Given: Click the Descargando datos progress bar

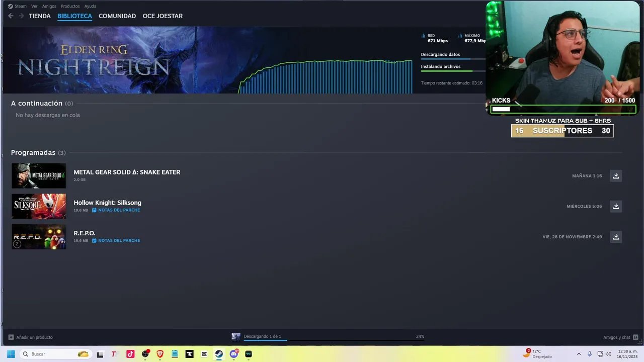Looking at the screenshot, I should point(453,59).
